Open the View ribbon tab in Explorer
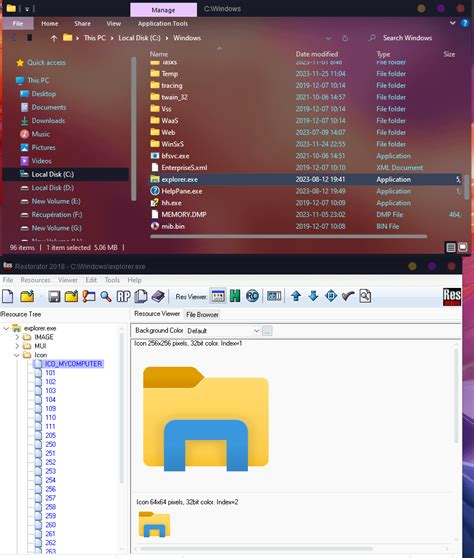474x558 pixels. (114, 23)
